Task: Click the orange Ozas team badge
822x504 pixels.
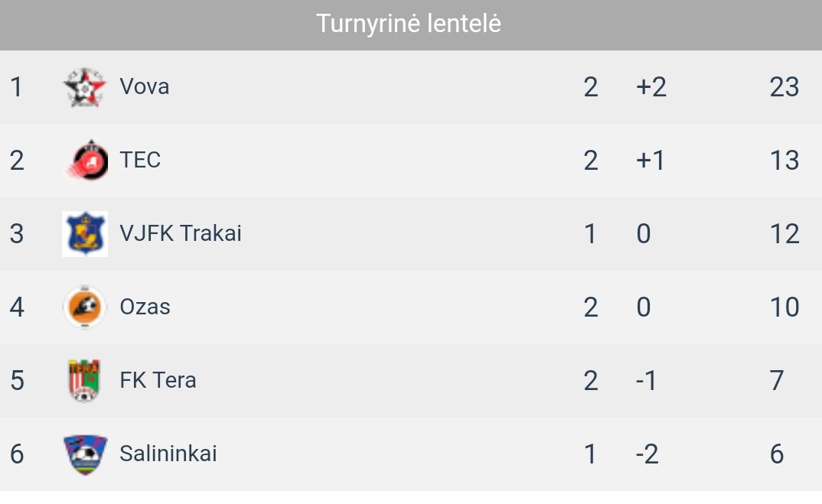Action: tap(85, 307)
